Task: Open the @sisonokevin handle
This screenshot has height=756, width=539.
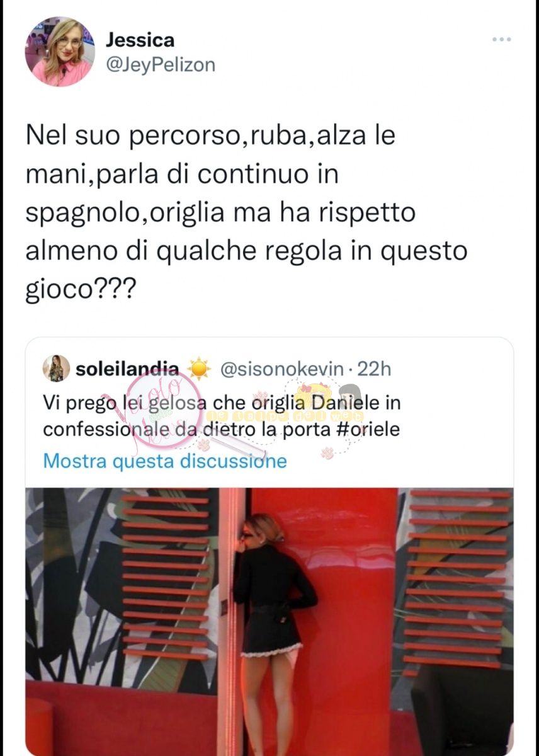Action: pyautogui.click(x=281, y=369)
